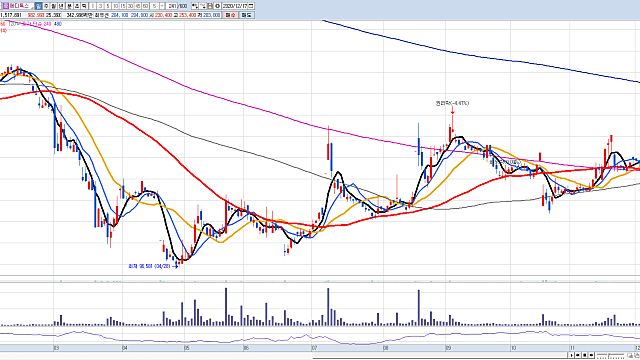Switch chart to weekly (주) period

click(46, 6)
